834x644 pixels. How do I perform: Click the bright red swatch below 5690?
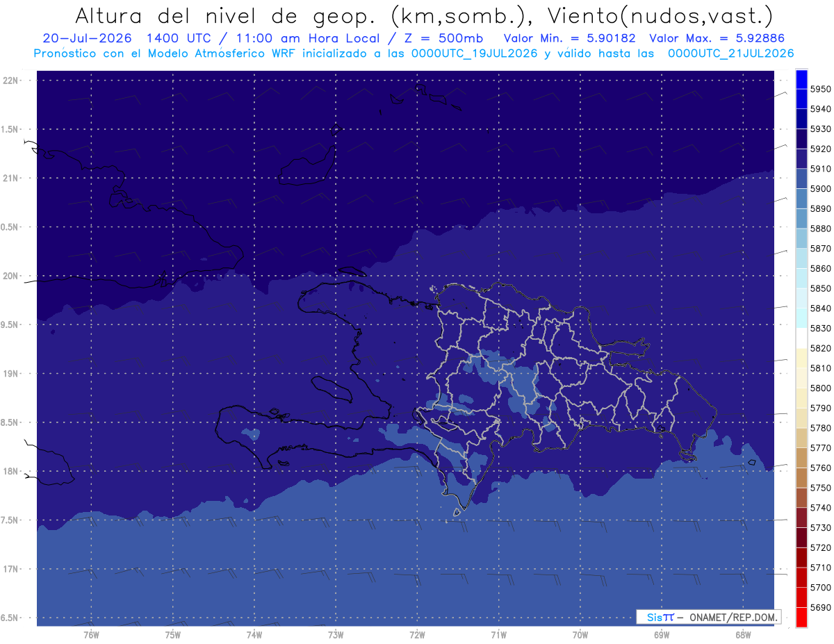801,617
